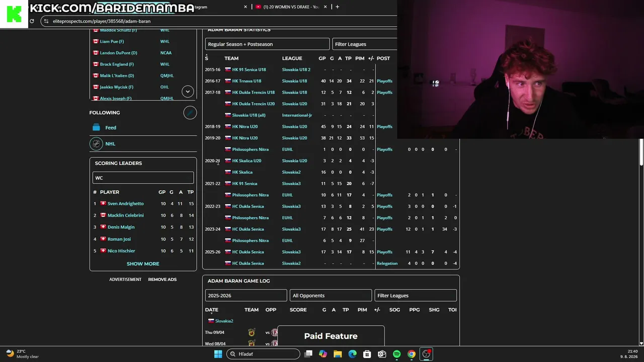
Task: Open Jaakko Wycisk (F) in the player list
Action: click(x=117, y=87)
